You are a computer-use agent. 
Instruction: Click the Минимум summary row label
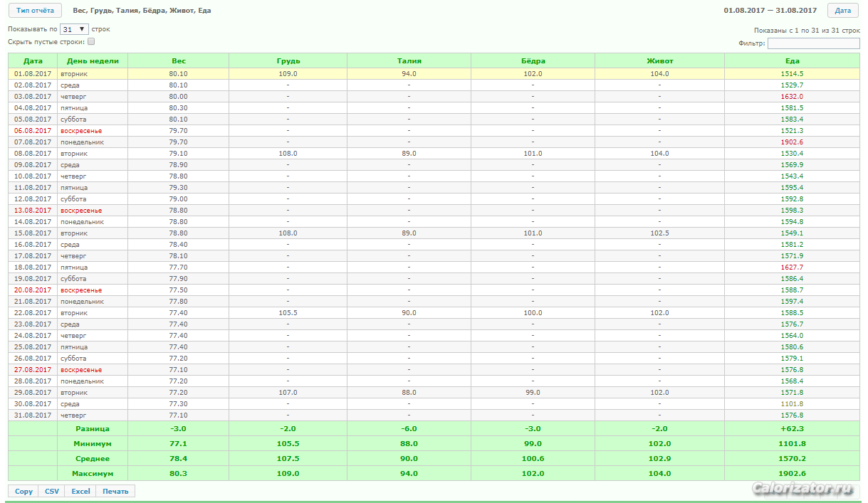click(93, 443)
